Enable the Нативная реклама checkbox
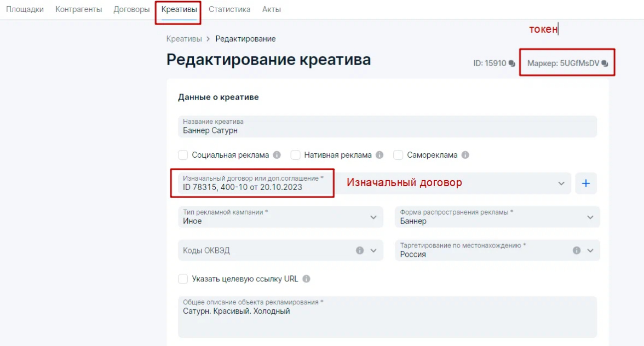 [295, 155]
